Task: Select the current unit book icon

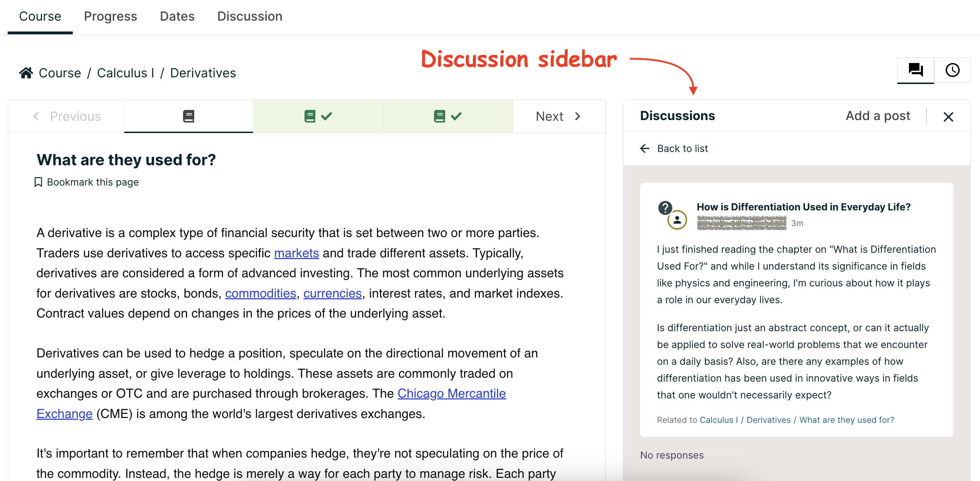Action: tap(188, 116)
